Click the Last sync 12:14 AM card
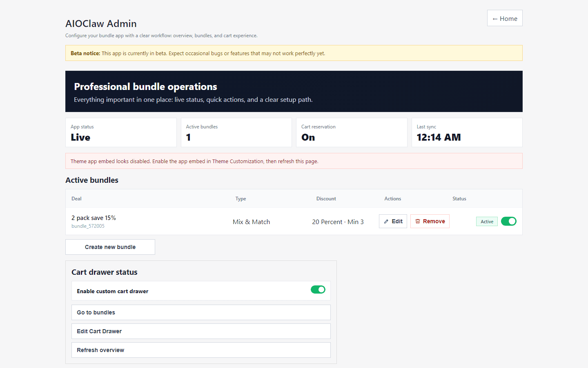 tap(467, 132)
